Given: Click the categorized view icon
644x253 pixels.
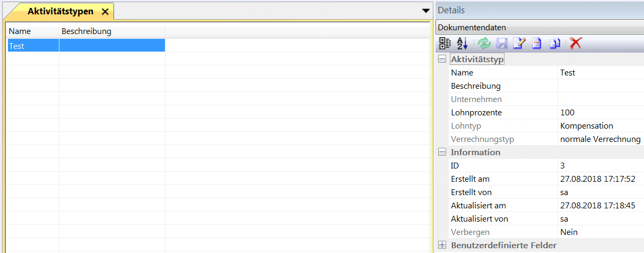Looking at the screenshot, I should pyautogui.click(x=445, y=44).
